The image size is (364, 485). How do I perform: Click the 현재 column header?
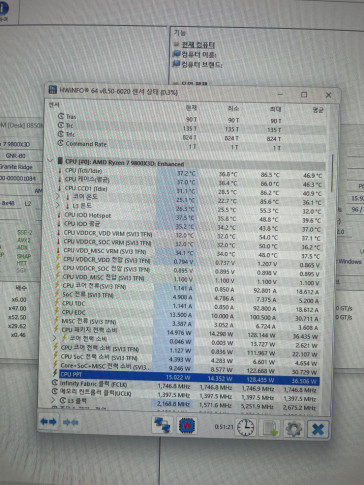pyautogui.click(x=191, y=108)
